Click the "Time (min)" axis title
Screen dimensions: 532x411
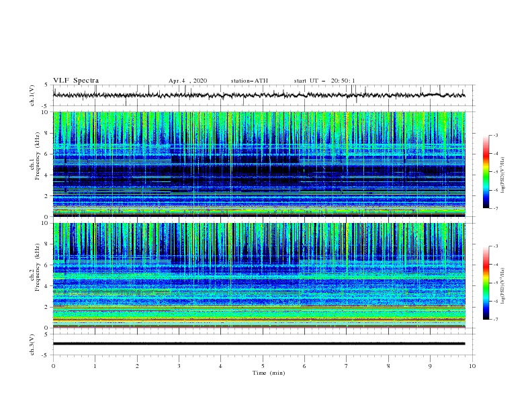[269, 373]
